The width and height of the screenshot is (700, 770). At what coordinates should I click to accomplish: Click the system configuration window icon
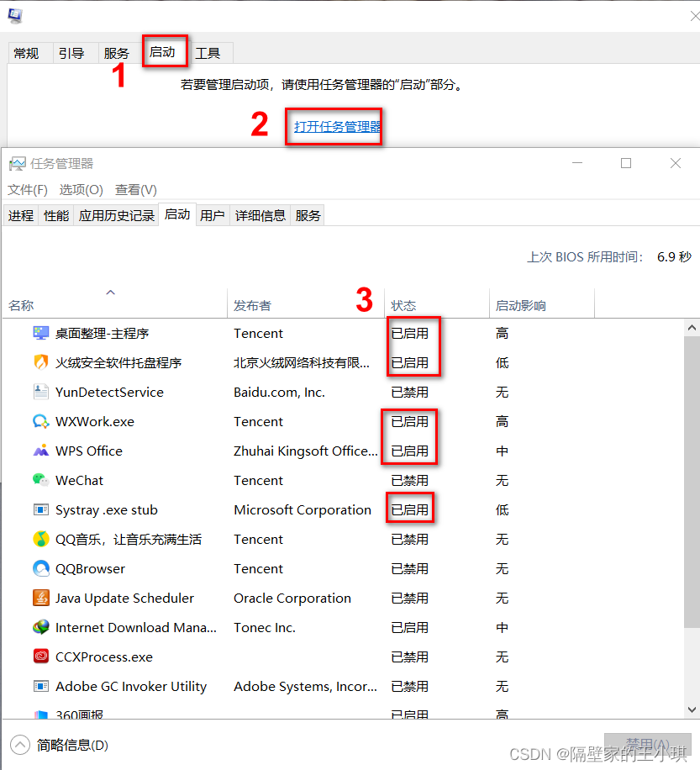[x=15, y=16]
